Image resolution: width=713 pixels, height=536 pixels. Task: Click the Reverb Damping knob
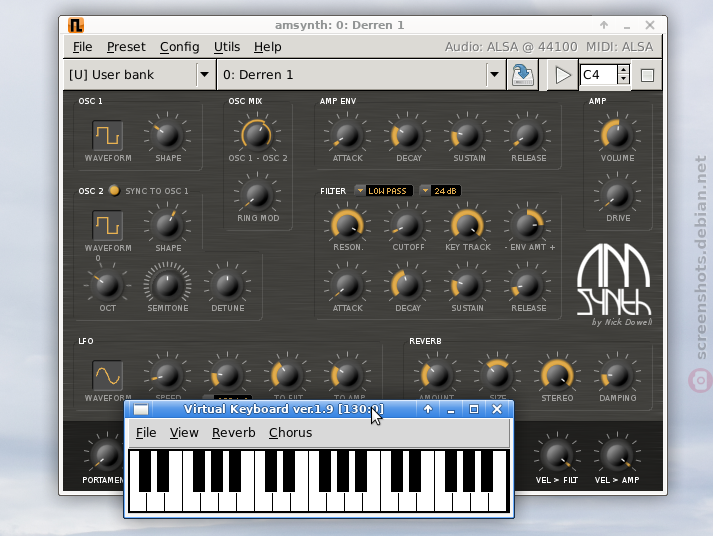(617, 375)
